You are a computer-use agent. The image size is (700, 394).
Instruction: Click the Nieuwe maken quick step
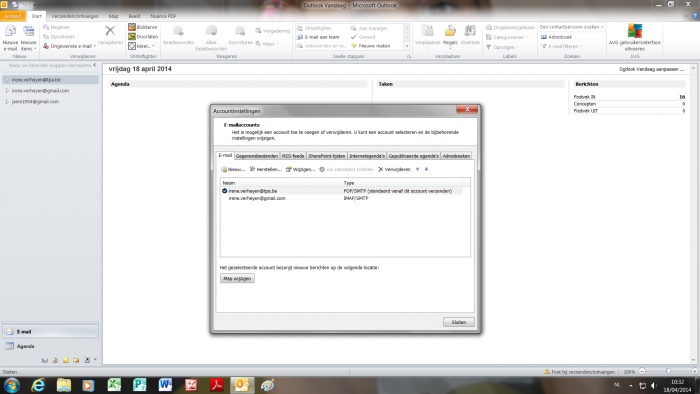[x=371, y=46]
